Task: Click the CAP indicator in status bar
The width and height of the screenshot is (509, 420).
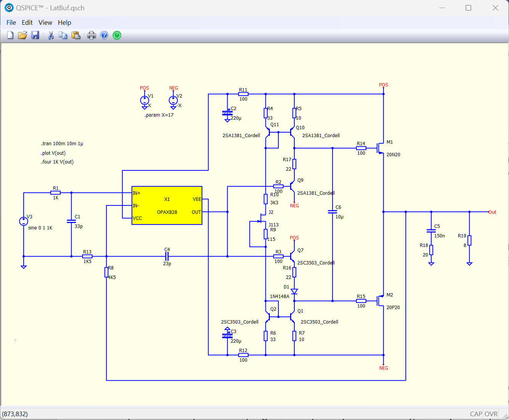Action: coord(476,414)
